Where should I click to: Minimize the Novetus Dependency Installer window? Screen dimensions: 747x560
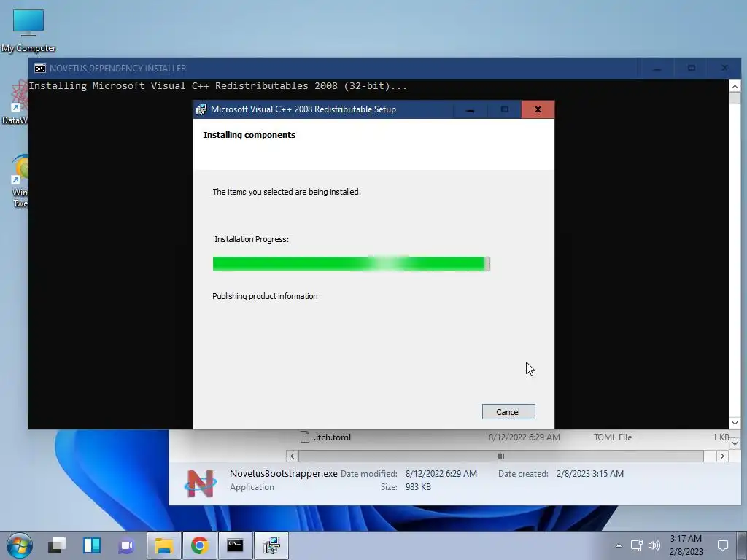[657, 68]
